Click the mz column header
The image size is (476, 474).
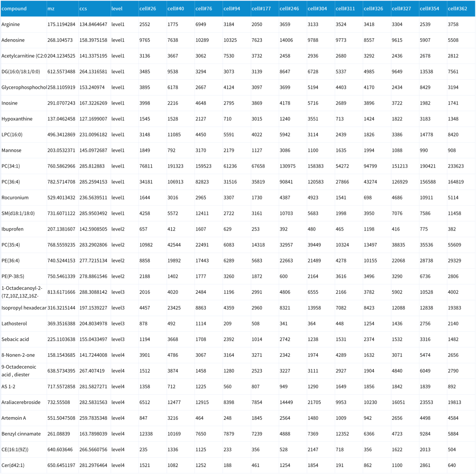[x=63, y=8]
